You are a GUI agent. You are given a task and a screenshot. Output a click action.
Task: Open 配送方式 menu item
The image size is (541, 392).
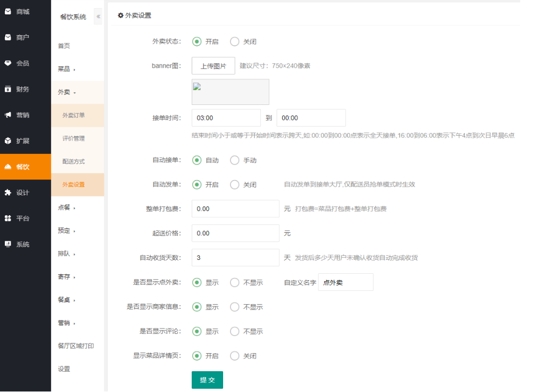[x=73, y=161]
